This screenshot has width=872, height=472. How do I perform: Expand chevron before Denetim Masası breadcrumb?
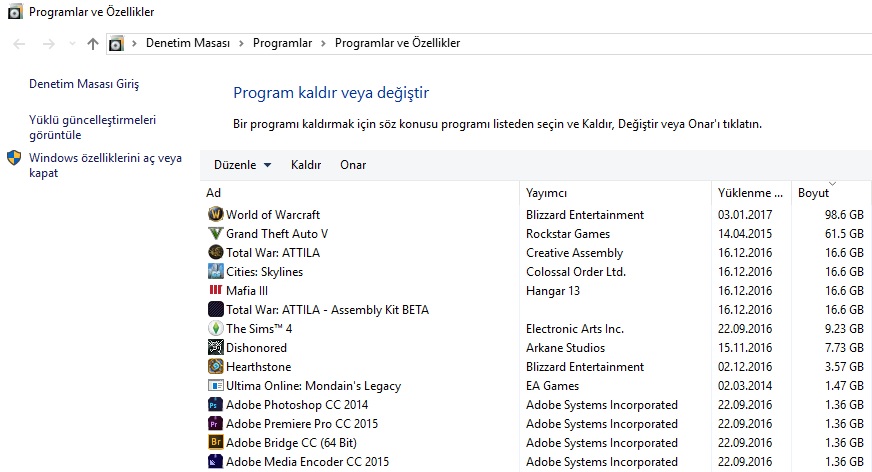pos(134,43)
